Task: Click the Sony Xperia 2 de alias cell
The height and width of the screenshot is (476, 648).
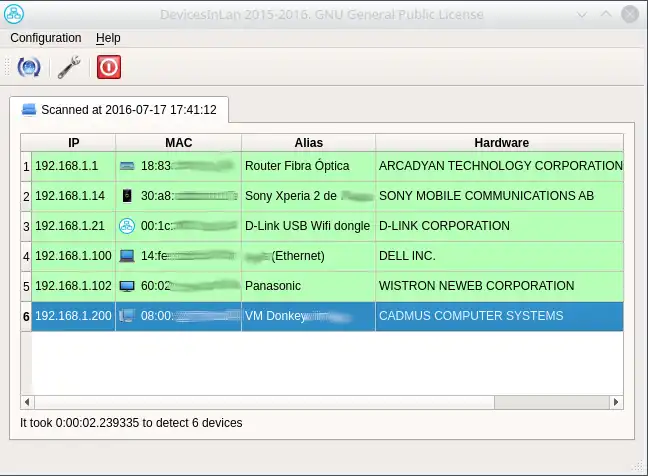Action: (308, 196)
